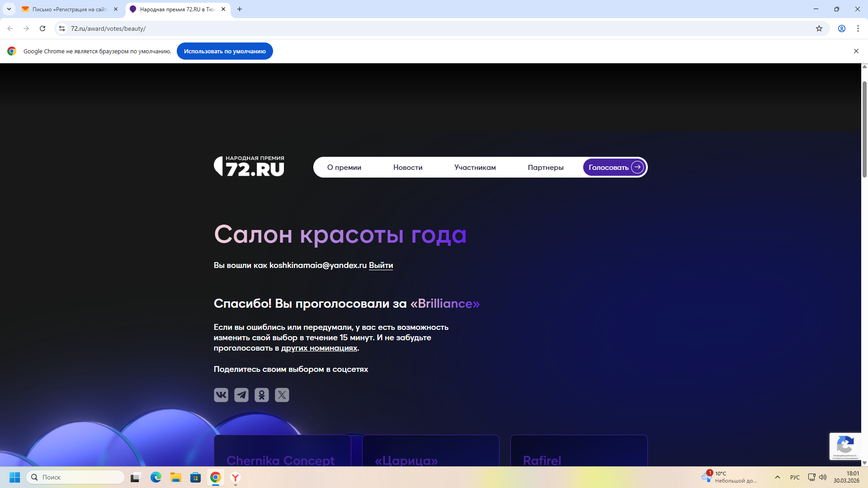Image resolution: width=868 pixels, height=488 pixels.
Task: Open site information icon in address bar
Action: coord(62,28)
